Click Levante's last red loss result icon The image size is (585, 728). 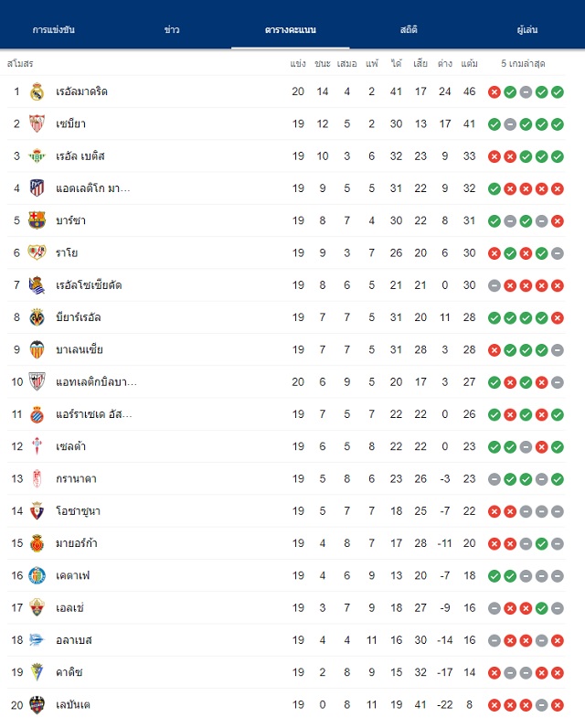558,705
